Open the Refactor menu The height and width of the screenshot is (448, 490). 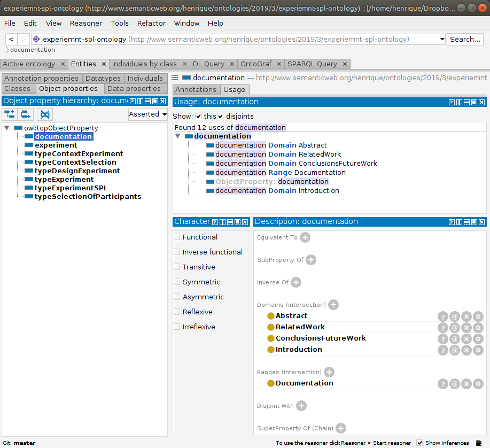tap(151, 23)
